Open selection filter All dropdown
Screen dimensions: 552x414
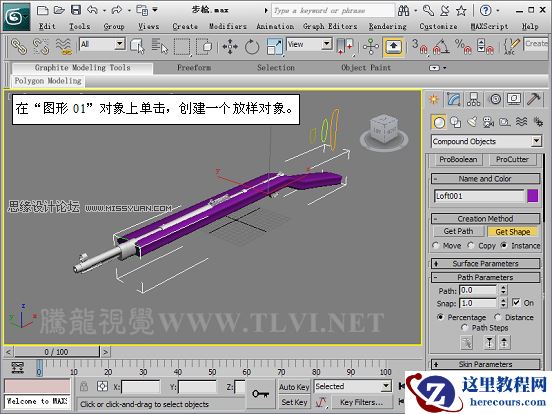pyautogui.click(x=120, y=44)
